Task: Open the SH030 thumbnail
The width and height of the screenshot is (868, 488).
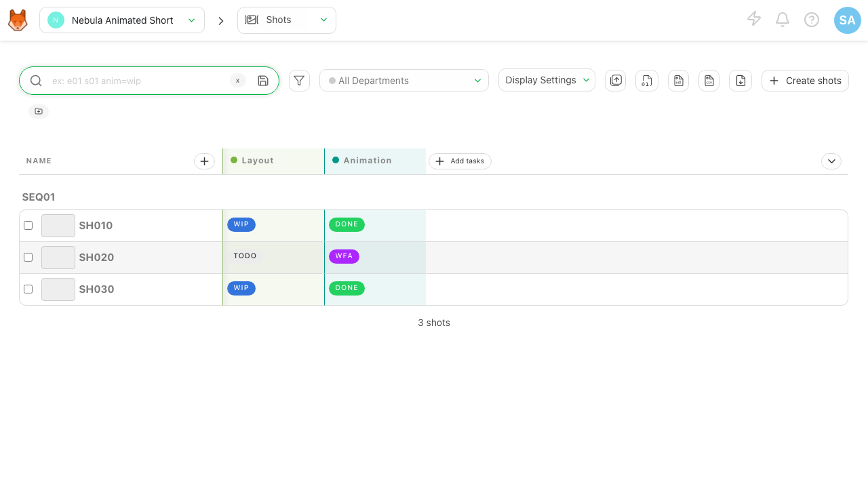Action: coord(58,289)
